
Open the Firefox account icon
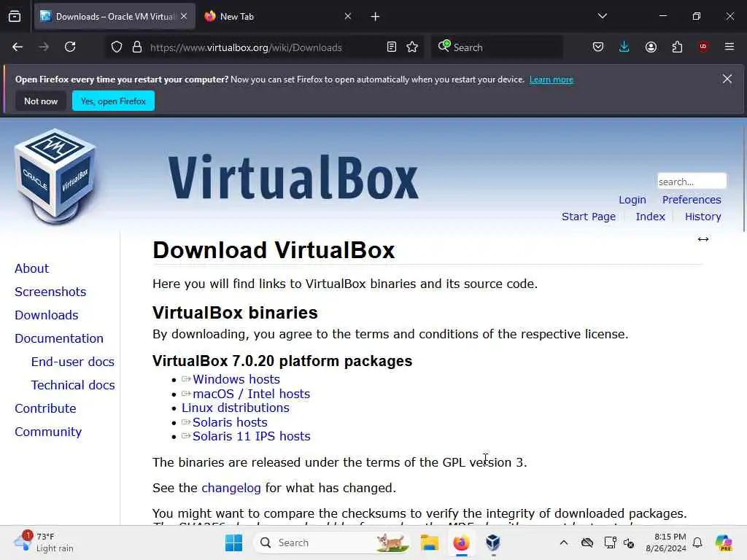(x=651, y=47)
